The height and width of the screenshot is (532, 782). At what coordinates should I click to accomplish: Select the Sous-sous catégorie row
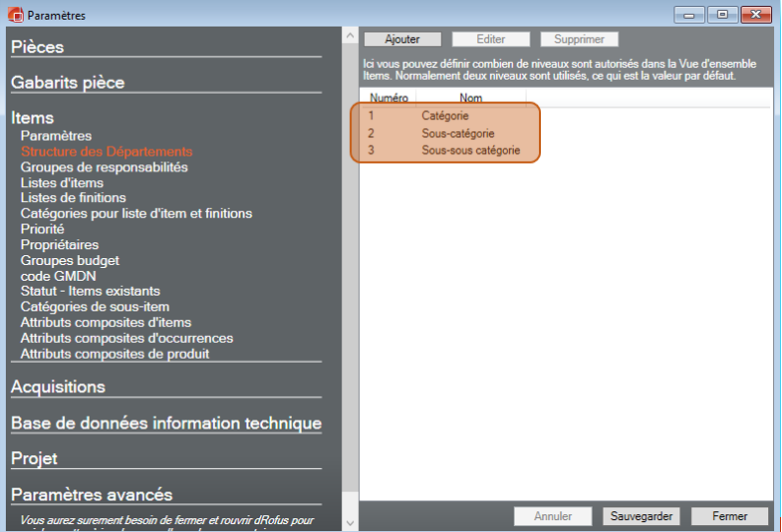click(470, 150)
